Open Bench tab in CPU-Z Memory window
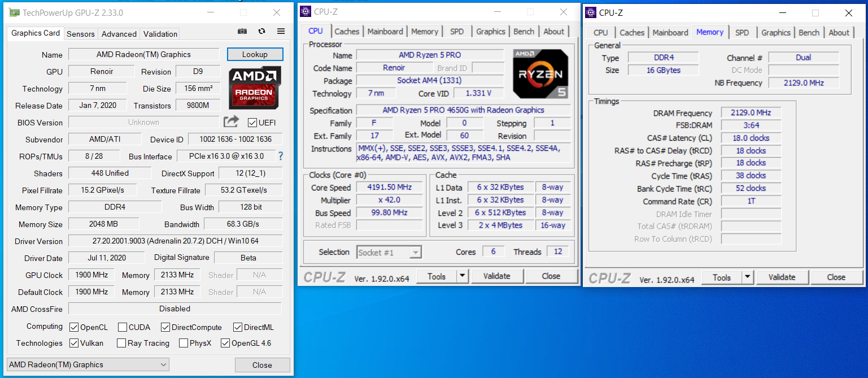Image resolution: width=868 pixels, height=378 pixels. 809,33
